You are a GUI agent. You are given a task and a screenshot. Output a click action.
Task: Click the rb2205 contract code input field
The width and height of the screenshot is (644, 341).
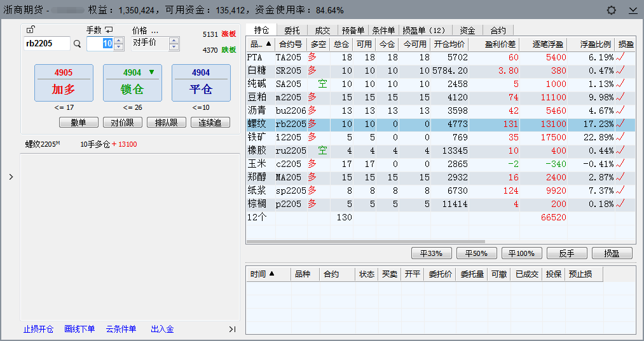tap(46, 44)
